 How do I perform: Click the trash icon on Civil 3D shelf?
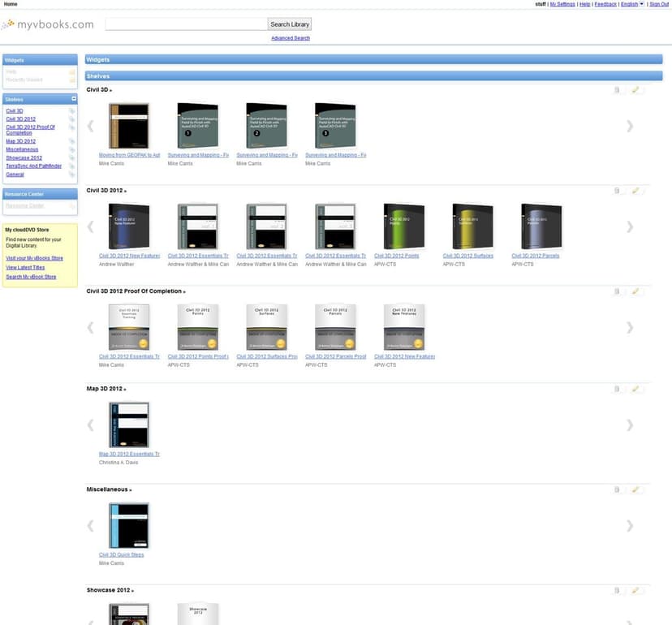click(x=617, y=89)
